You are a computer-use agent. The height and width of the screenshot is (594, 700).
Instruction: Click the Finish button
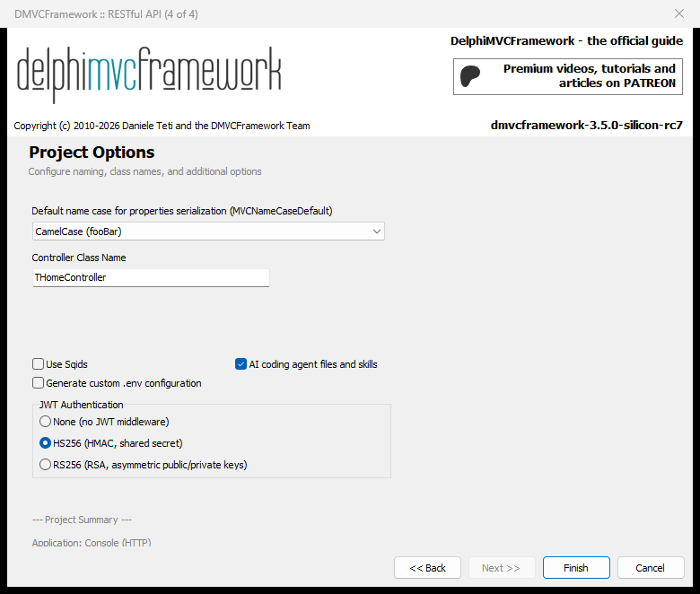pyautogui.click(x=576, y=568)
